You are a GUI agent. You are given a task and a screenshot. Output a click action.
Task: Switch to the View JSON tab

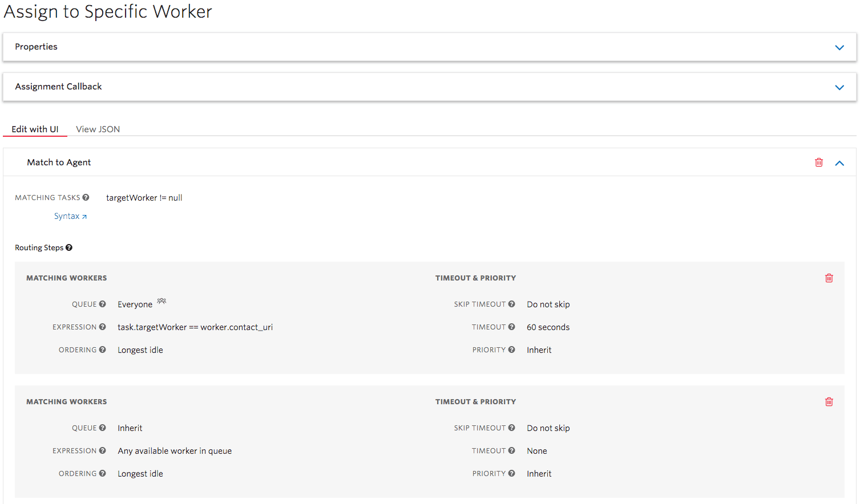click(x=98, y=129)
